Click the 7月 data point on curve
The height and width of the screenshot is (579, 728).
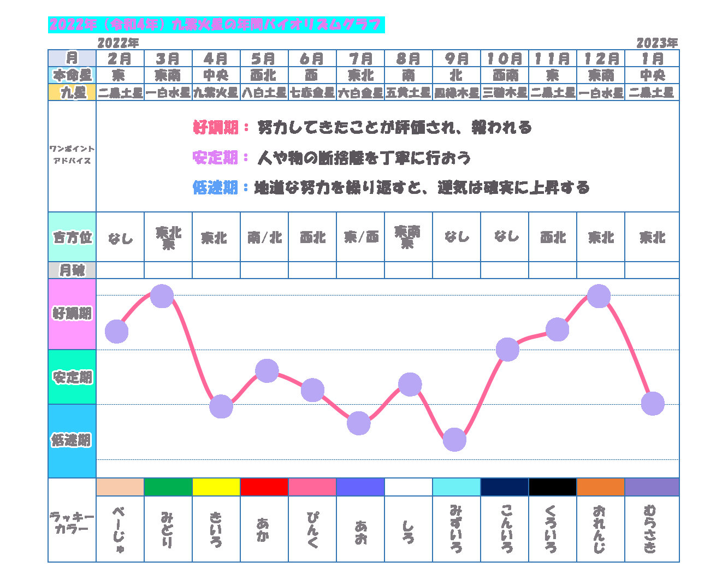pyautogui.click(x=359, y=423)
